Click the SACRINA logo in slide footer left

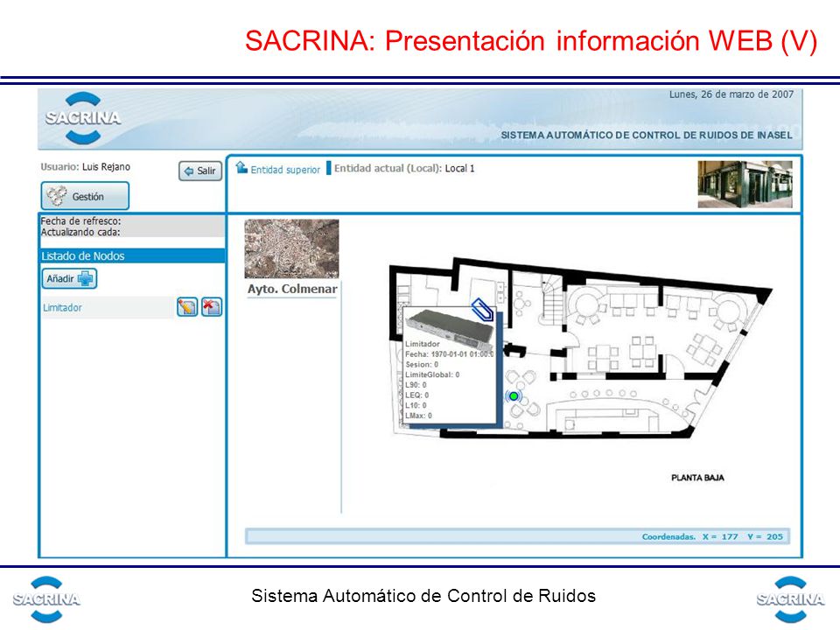[x=46, y=599]
